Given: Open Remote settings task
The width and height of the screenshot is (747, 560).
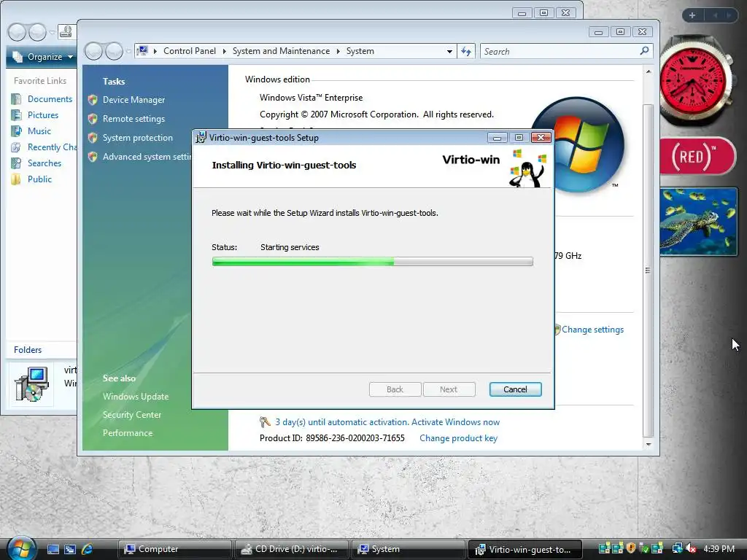Looking at the screenshot, I should pos(134,119).
